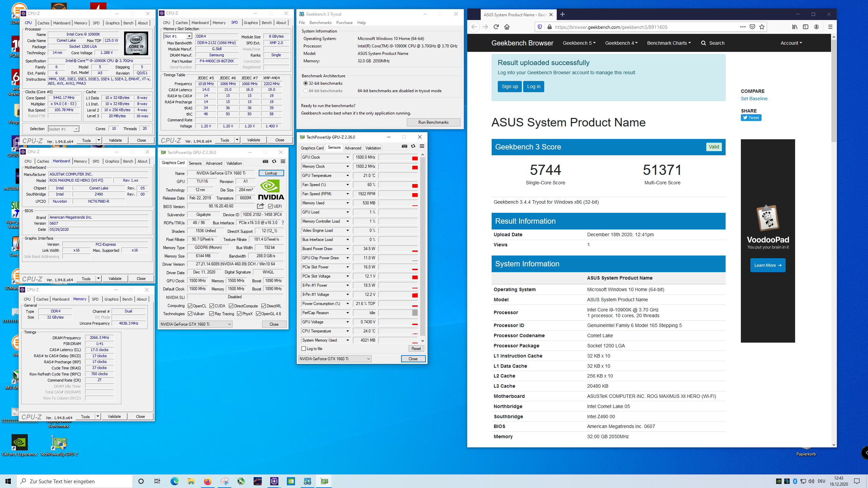Viewport: 868px width, 488px height.
Task: Click the Windows taskbar search box
Action: click(75, 481)
